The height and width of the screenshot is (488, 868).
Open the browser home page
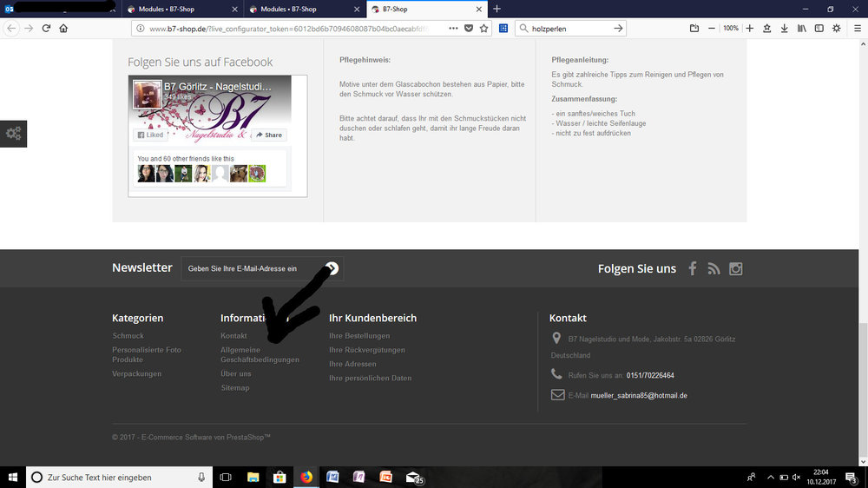[x=63, y=29]
